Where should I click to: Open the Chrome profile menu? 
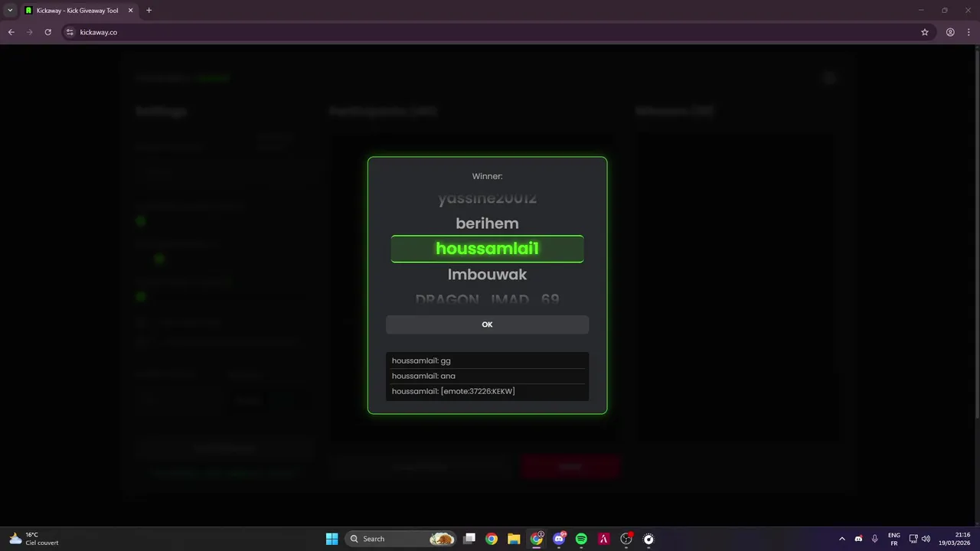(950, 32)
